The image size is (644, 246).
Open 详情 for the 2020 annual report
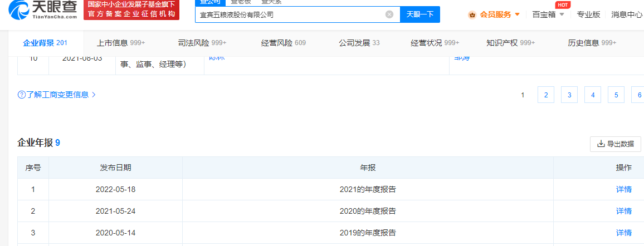pos(623,211)
